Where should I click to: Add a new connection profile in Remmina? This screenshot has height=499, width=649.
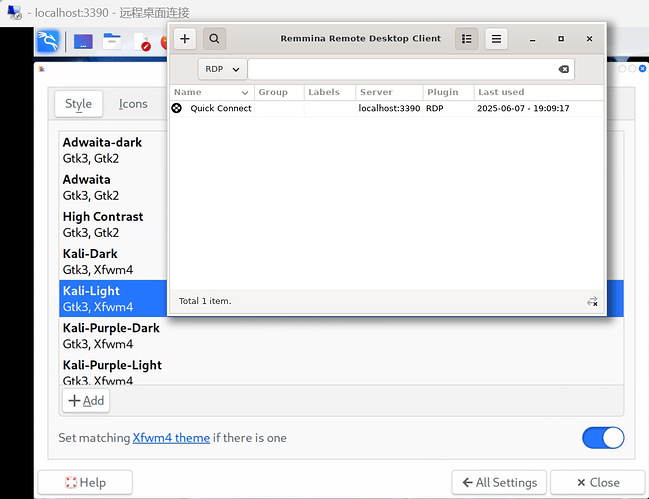pyautogui.click(x=185, y=39)
